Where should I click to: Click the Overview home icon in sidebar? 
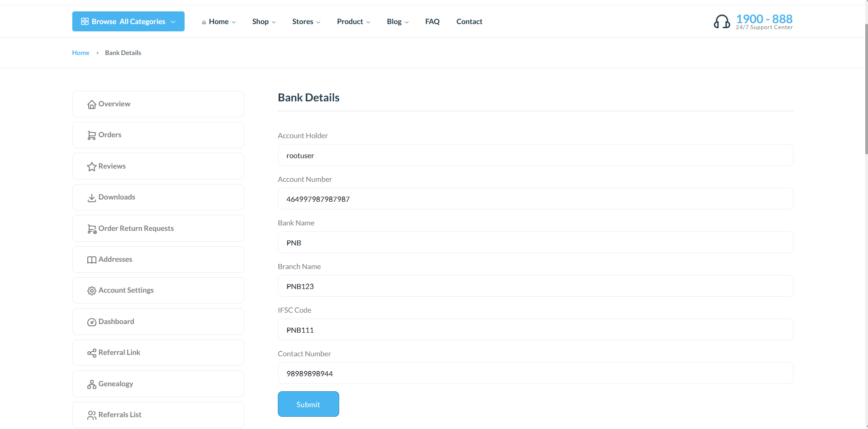[91, 104]
